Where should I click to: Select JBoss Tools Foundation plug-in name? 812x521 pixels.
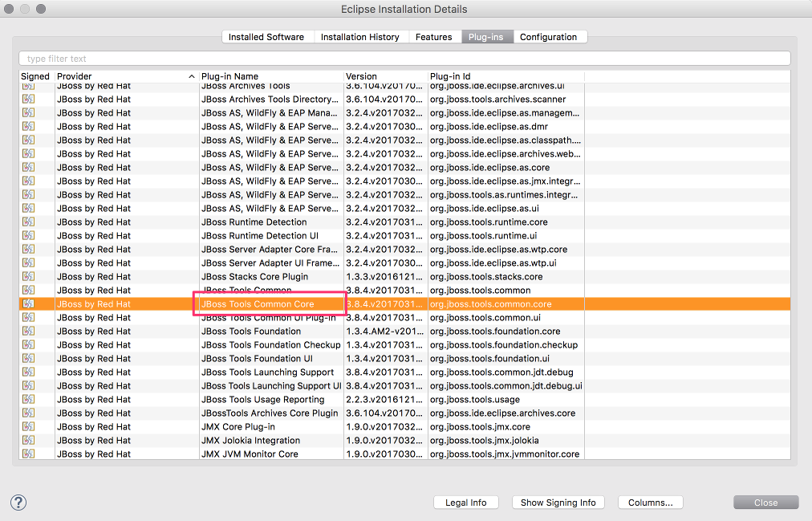click(251, 331)
